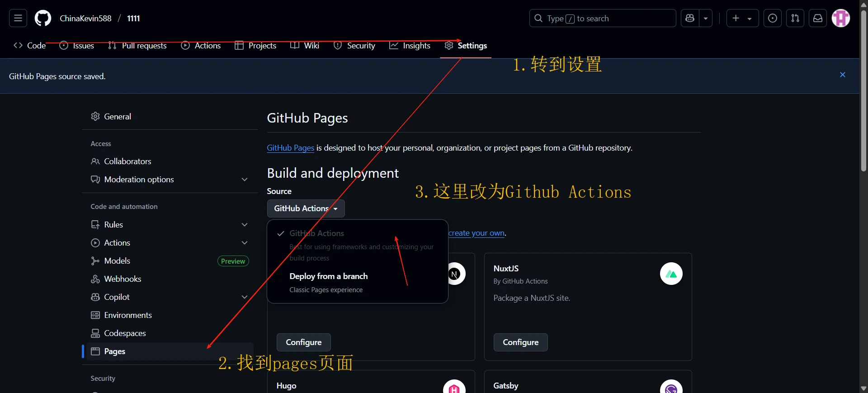Open the notifications inbox icon
Viewport: 868px width, 393px height.
point(818,18)
